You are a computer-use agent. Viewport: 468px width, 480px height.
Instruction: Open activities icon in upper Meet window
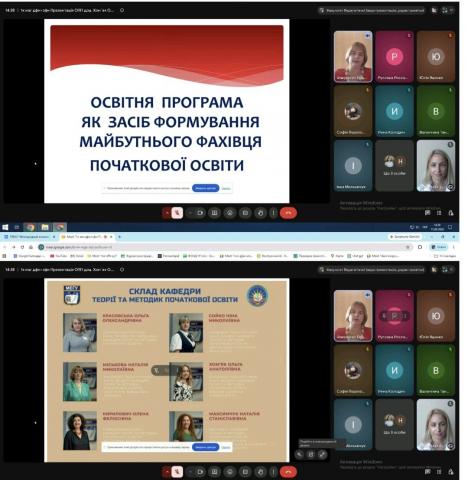[x=439, y=213]
